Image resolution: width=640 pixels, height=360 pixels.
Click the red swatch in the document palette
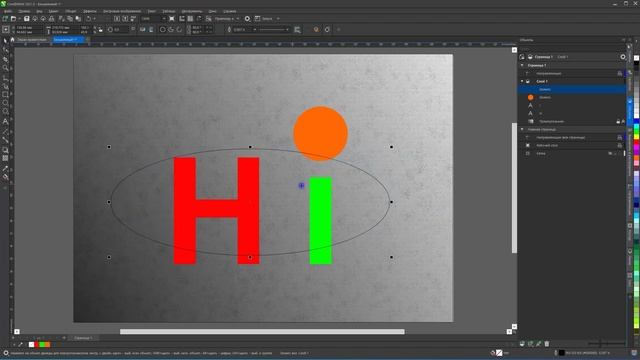pos(37,344)
